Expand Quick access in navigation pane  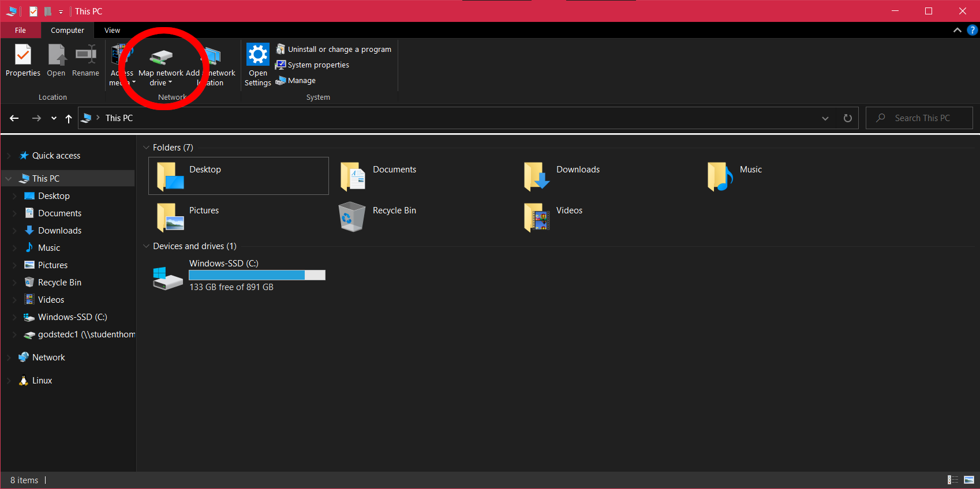click(x=9, y=156)
